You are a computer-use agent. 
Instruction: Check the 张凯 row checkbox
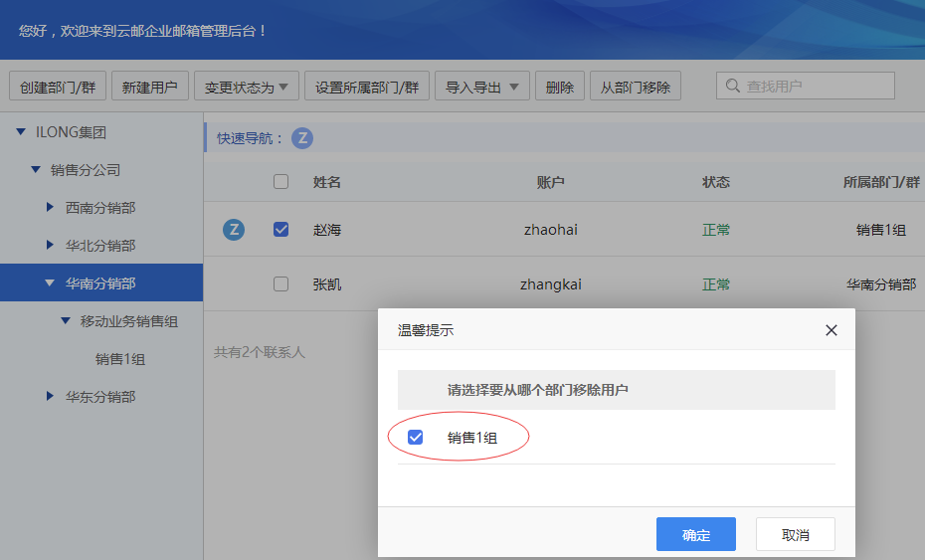280,283
